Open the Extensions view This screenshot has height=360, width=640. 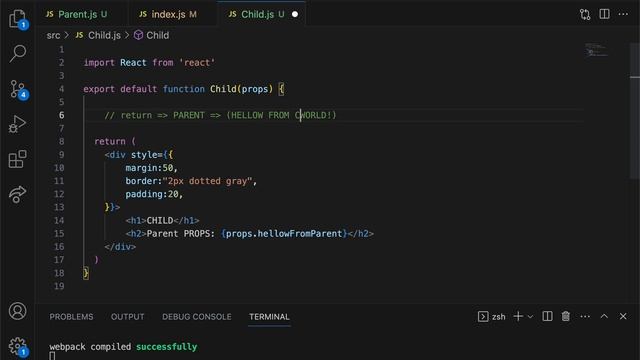point(18,159)
